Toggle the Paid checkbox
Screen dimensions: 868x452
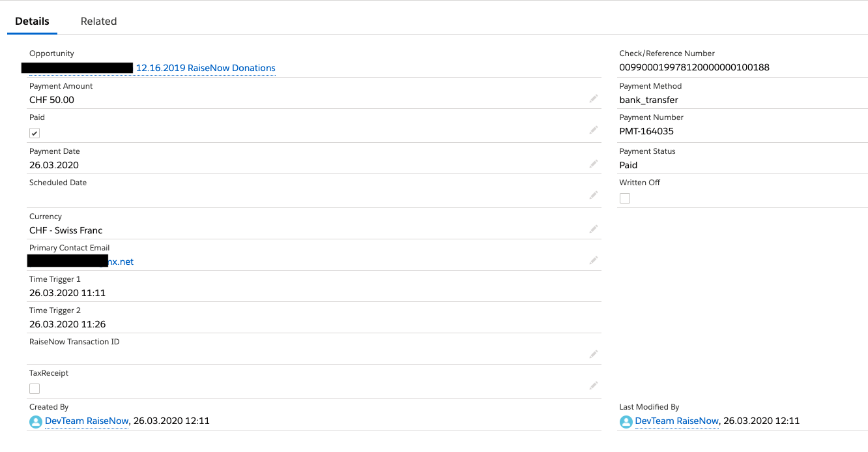pos(35,133)
